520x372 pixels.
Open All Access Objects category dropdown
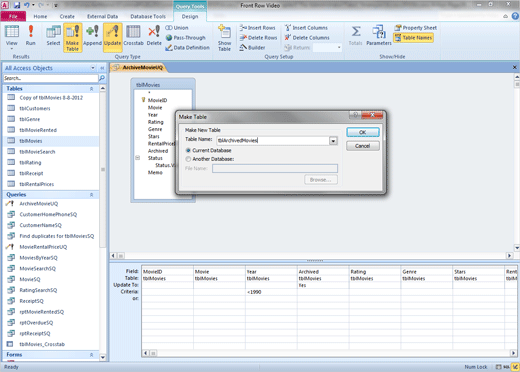click(x=93, y=68)
